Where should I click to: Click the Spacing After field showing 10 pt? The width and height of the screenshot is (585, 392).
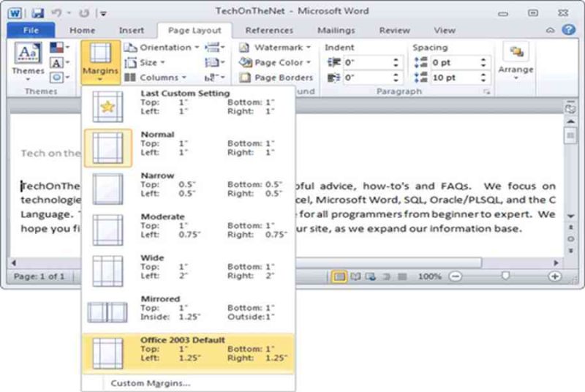tap(453, 78)
